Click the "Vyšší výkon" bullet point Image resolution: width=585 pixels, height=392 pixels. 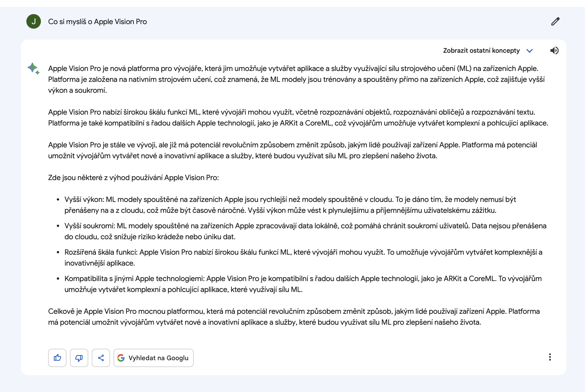pos(290,205)
